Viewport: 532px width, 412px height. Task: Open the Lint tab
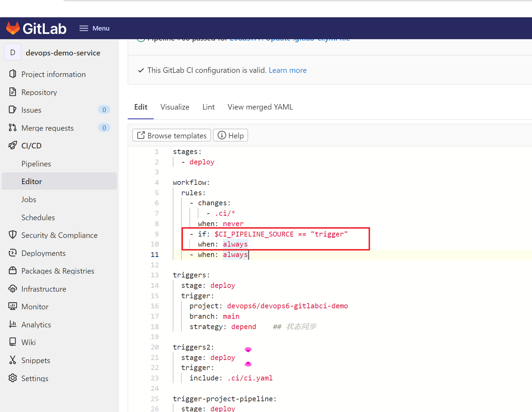(x=209, y=107)
